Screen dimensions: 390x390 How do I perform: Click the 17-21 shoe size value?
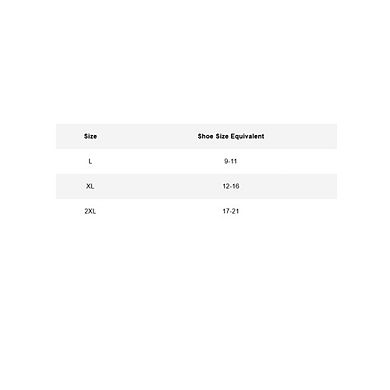[231, 211]
